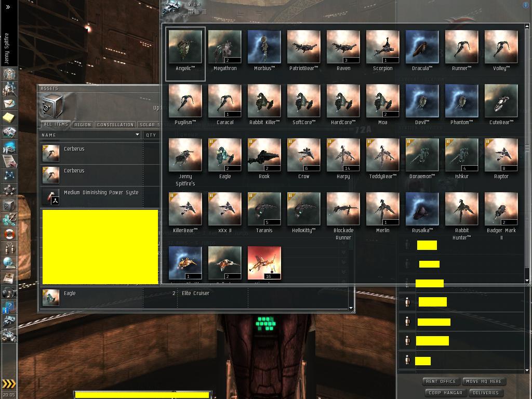Select the Dracula ship
The width and height of the screenshot is (532, 399).
pos(422,51)
